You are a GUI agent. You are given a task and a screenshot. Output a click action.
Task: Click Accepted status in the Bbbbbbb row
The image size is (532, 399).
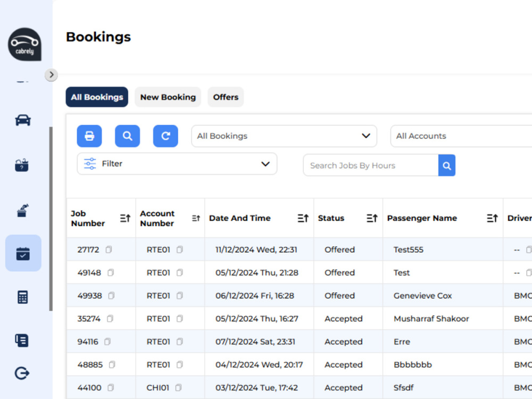(343, 365)
